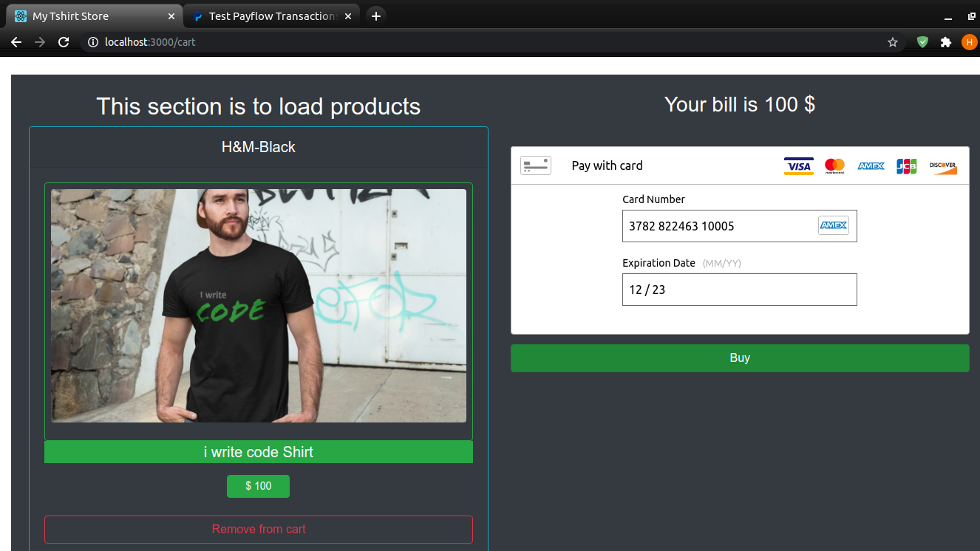
Task: Click the Remove from cart button
Action: [259, 530]
